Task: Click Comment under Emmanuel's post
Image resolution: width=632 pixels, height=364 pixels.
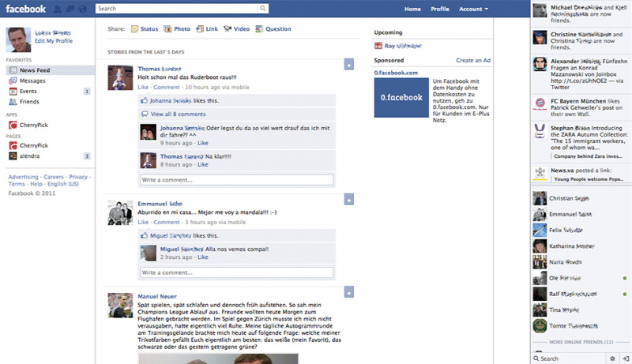Action: [167, 222]
